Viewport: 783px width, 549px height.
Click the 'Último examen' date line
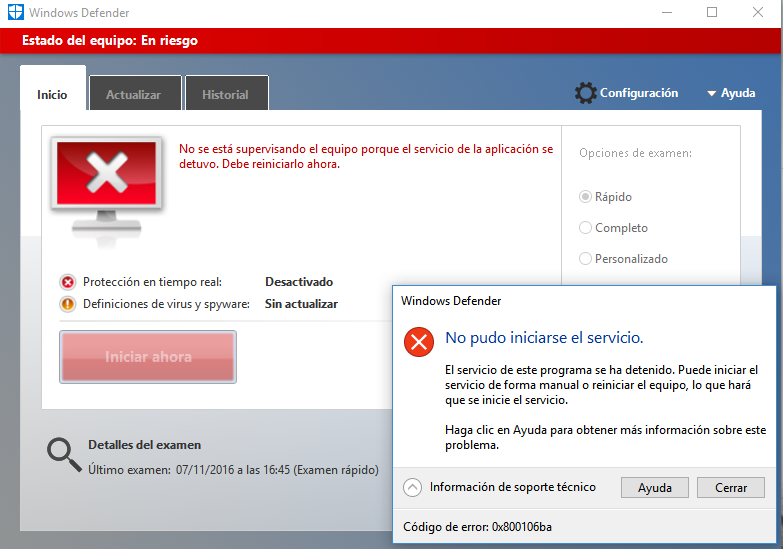(233, 470)
